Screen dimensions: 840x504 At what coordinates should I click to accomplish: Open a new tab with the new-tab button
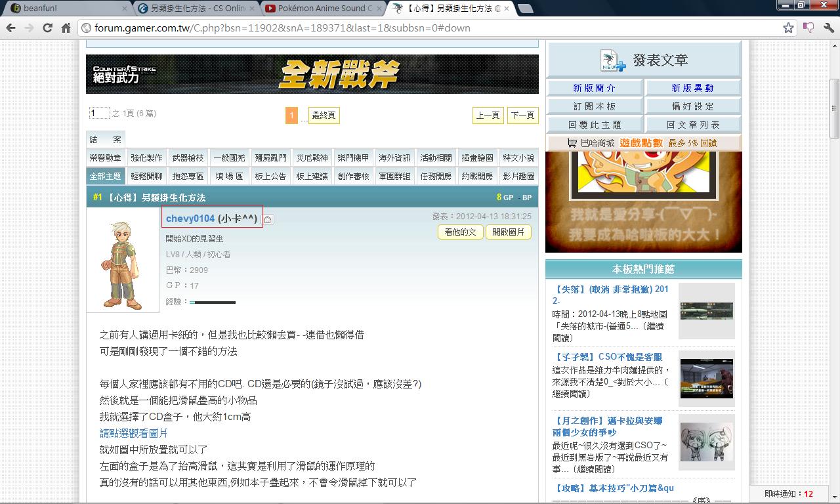tap(524, 9)
